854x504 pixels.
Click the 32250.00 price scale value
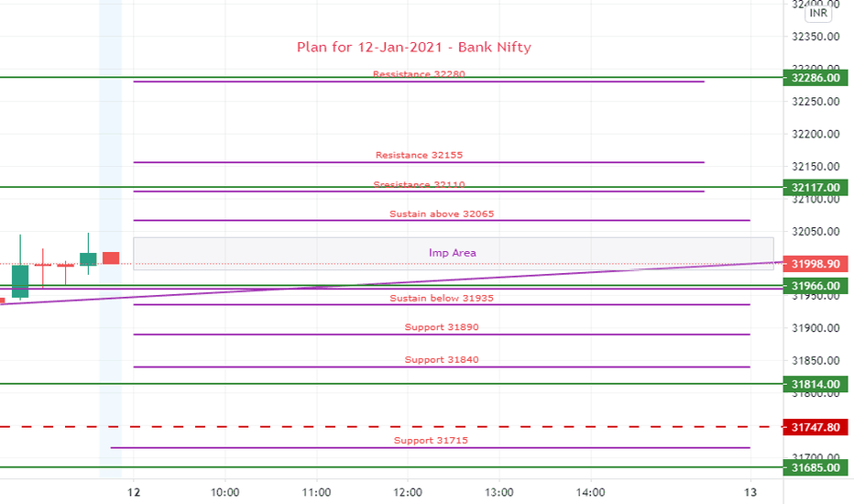coord(816,102)
